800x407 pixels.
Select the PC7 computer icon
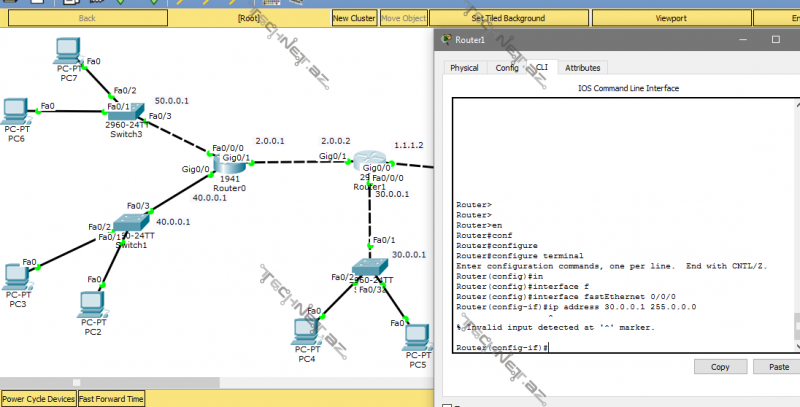pyautogui.click(x=68, y=49)
